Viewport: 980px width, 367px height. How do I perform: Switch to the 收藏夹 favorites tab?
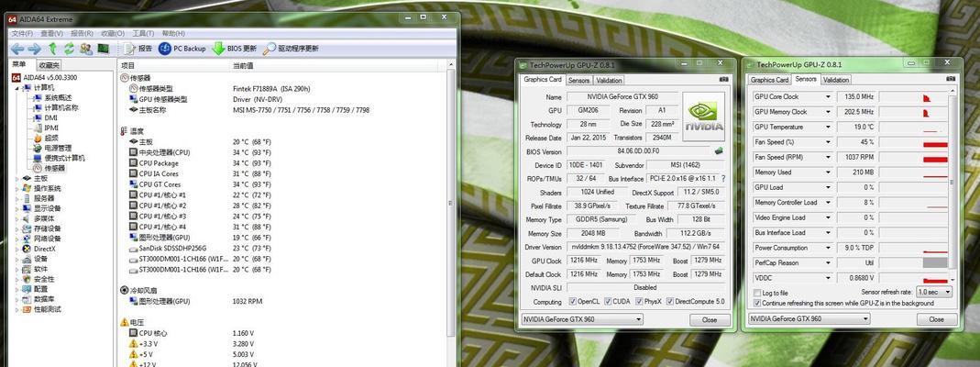click(x=49, y=65)
